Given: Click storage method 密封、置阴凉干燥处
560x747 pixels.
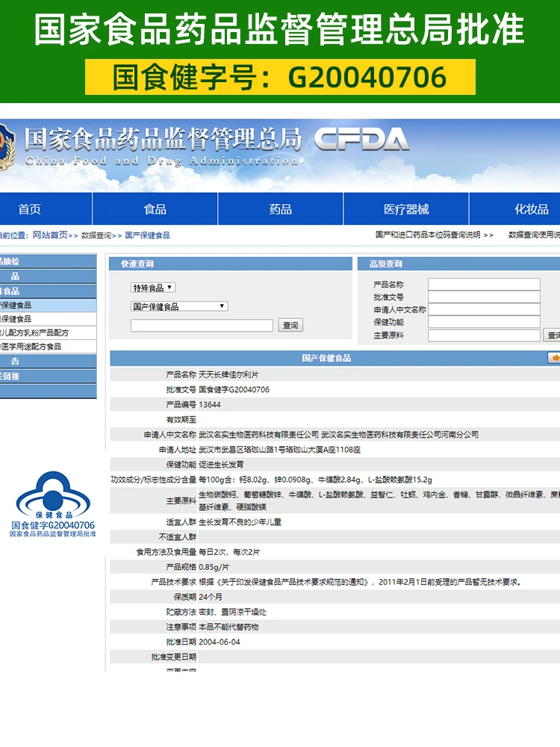Looking at the screenshot, I should point(232,613).
